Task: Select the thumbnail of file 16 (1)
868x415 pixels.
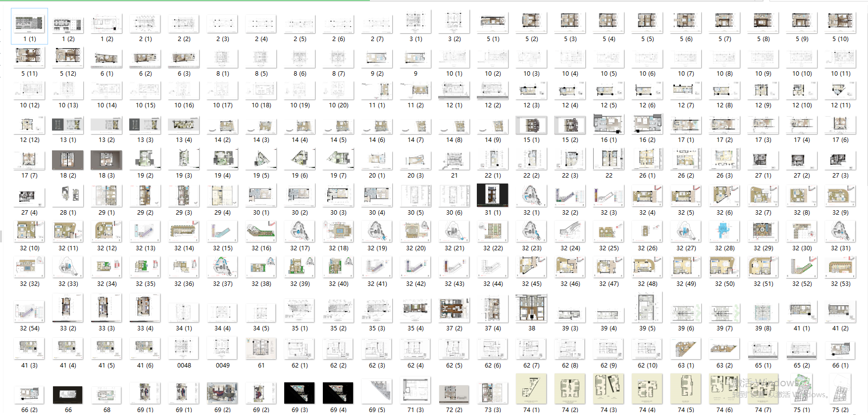Action: click(609, 124)
